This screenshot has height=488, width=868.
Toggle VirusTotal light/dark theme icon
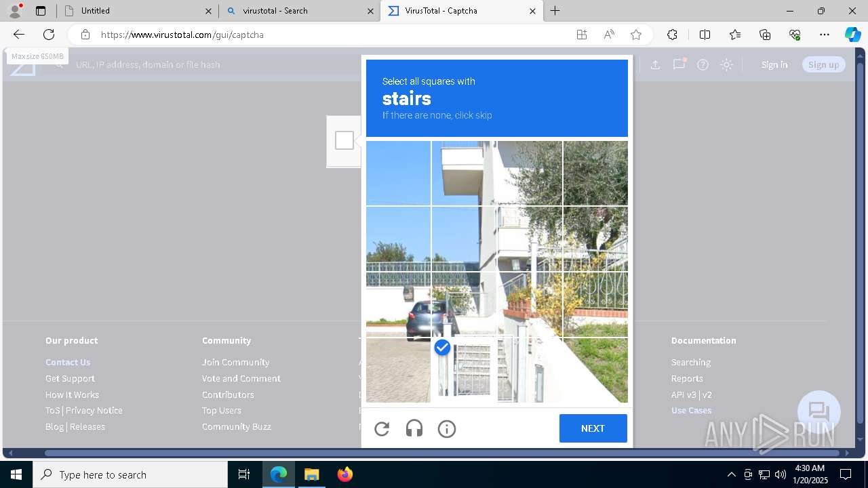727,64
